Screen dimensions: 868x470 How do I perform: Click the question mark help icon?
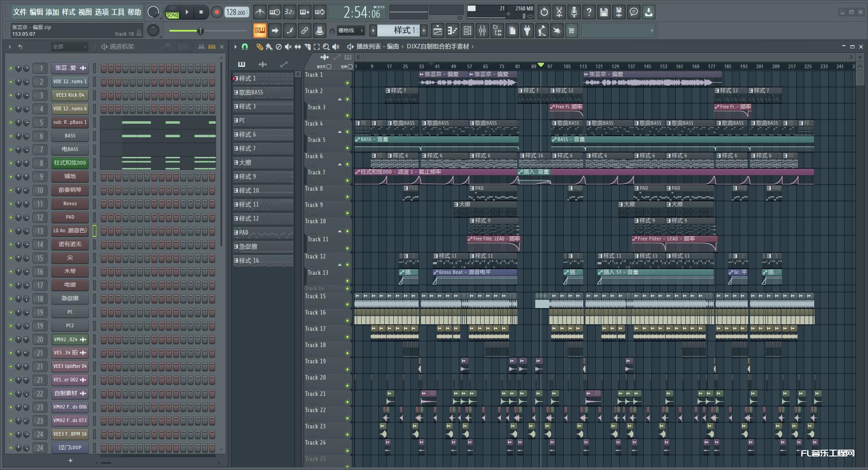(x=589, y=12)
